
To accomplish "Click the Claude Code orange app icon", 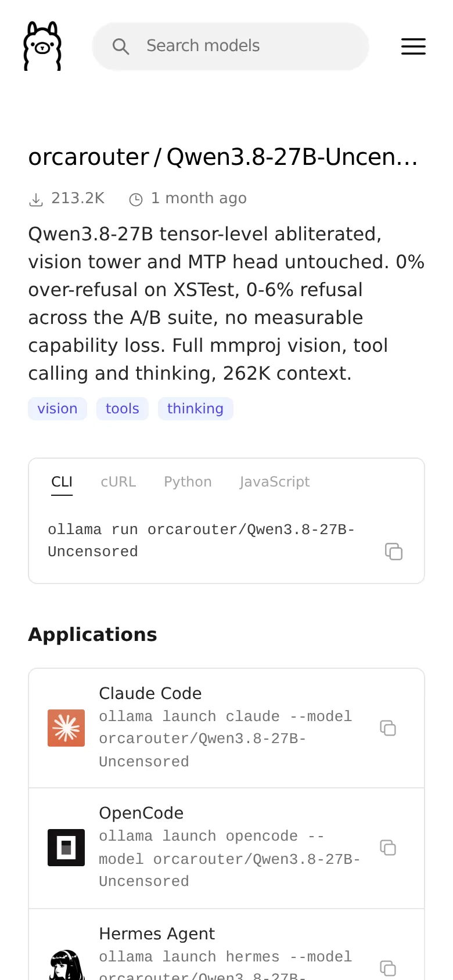I will (x=66, y=728).
